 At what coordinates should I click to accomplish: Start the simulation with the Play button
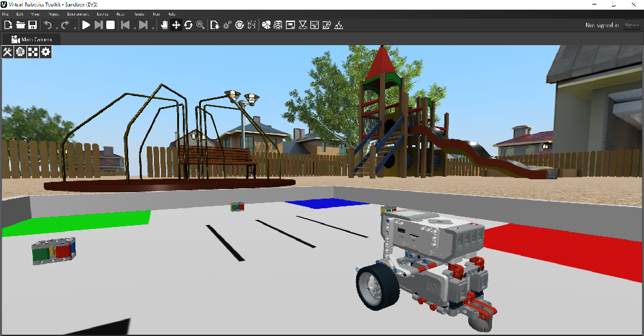[x=86, y=25]
